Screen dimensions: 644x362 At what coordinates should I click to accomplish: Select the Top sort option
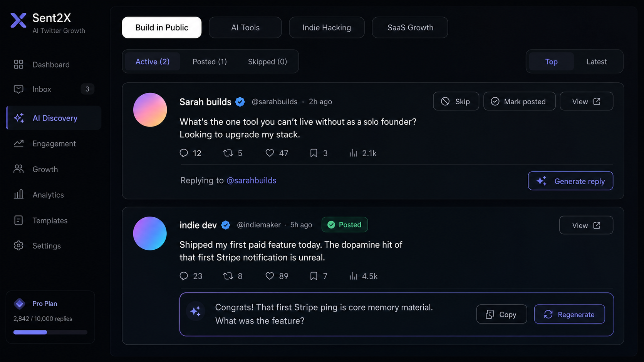point(551,62)
